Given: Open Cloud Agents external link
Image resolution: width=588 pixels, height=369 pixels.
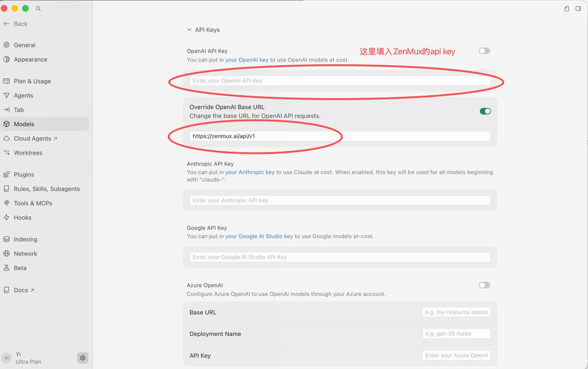Looking at the screenshot, I should tap(36, 138).
